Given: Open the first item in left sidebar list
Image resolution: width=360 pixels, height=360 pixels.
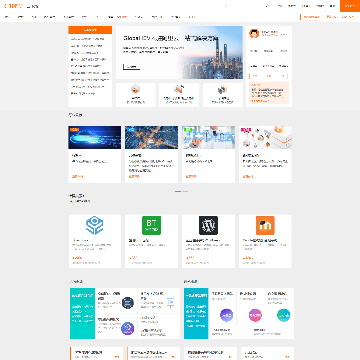Looking at the screenshot, I should click(88, 39).
